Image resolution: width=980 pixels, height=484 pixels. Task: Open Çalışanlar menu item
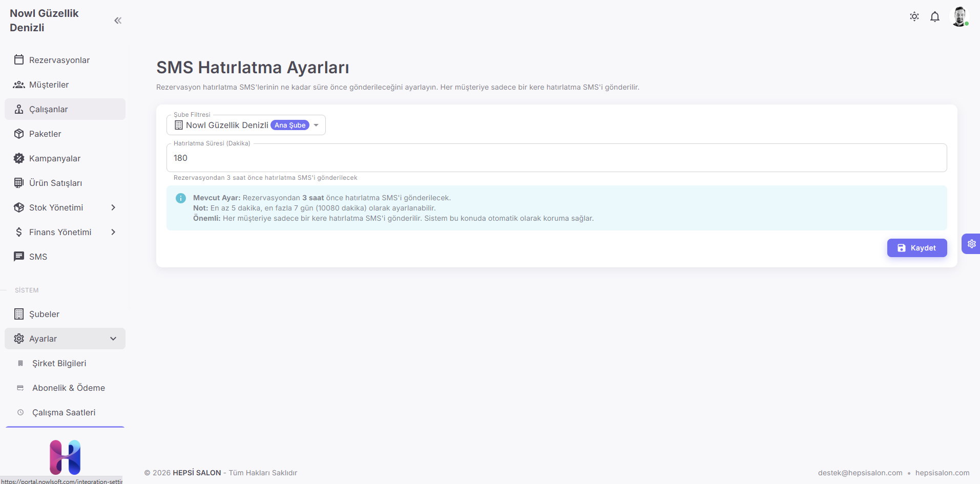coord(49,109)
